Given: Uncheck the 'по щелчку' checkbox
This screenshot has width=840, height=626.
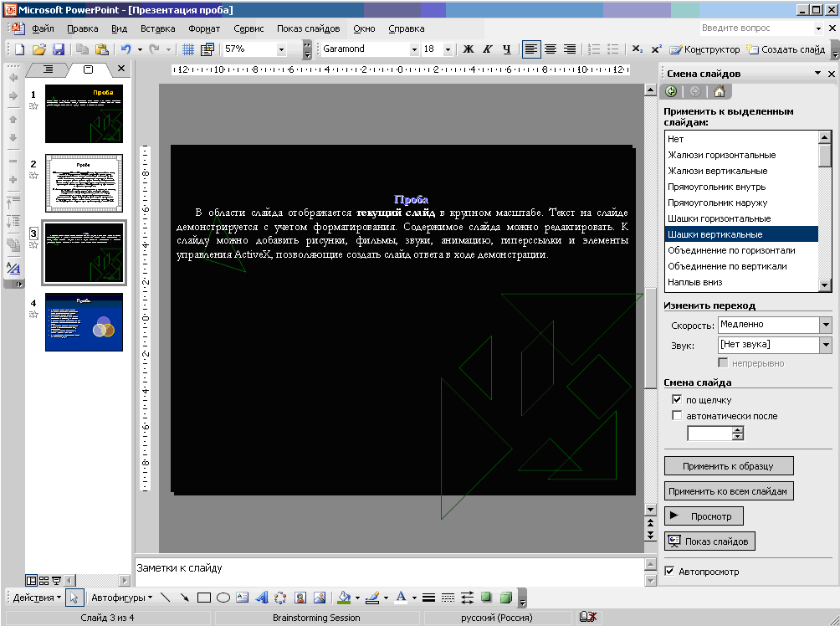Looking at the screenshot, I should coord(677,400).
